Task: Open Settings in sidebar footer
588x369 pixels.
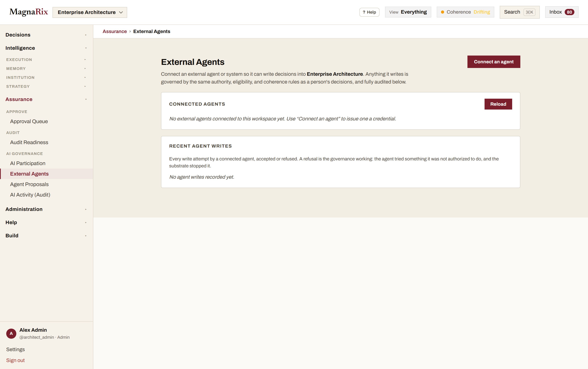Action: pos(15,349)
